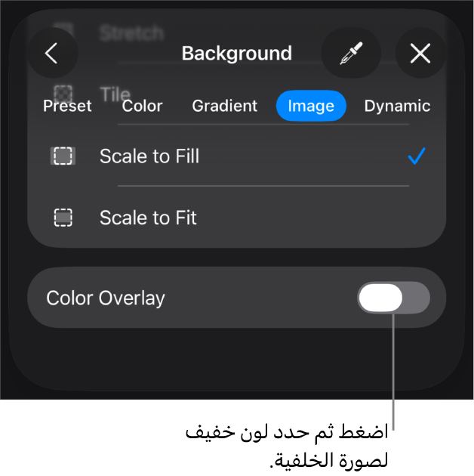Switch to the Preset tab
Image resolution: width=474 pixels, height=476 pixels.
(x=67, y=107)
